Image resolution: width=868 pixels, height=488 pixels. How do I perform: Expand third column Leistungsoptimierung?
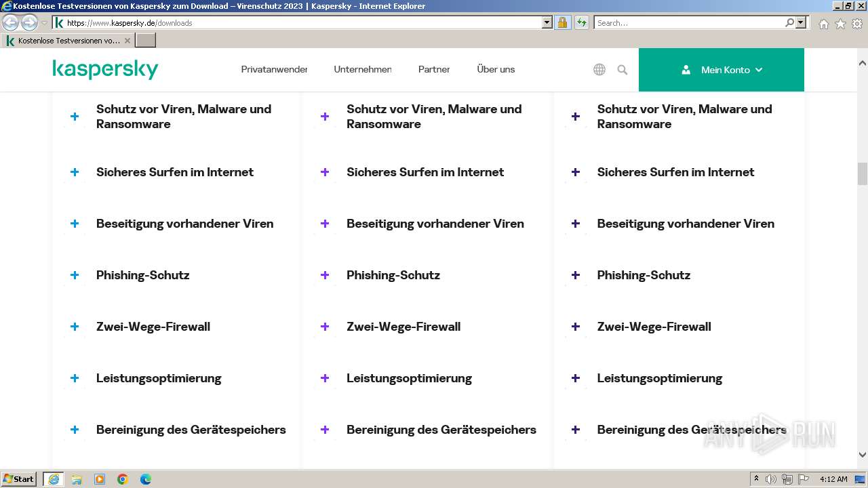576,378
